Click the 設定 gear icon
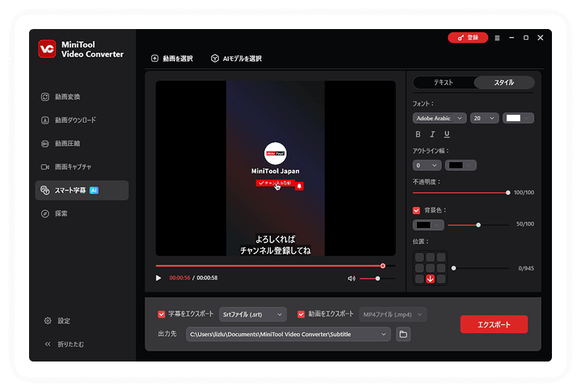The width and height of the screenshot is (581, 392). [48, 320]
